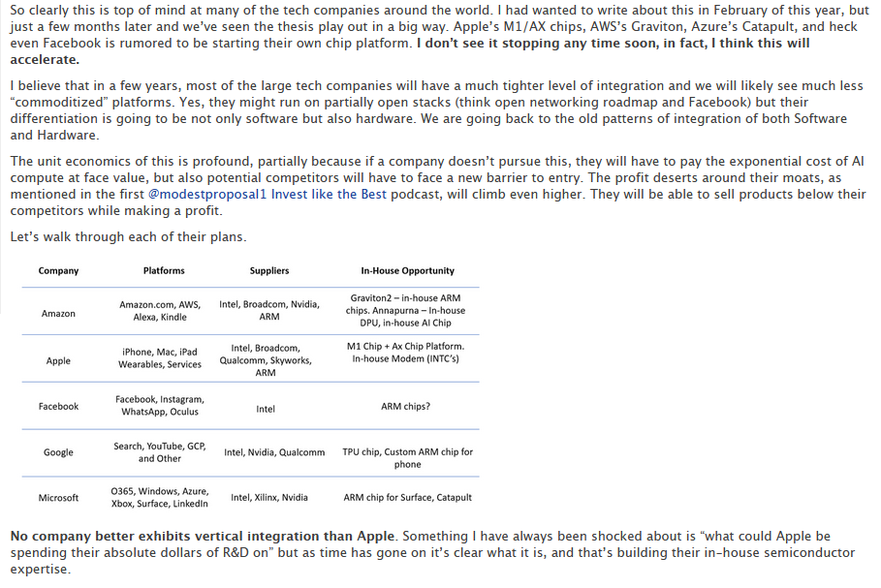Click the 'Intel, Xilinx, Nvidia' suppliers cell
The image size is (881, 588).
[x=269, y=497]
